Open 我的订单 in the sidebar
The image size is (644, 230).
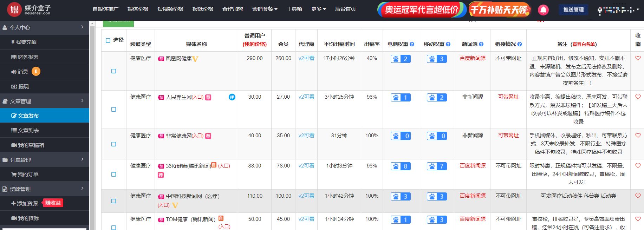tap(45, 174)
